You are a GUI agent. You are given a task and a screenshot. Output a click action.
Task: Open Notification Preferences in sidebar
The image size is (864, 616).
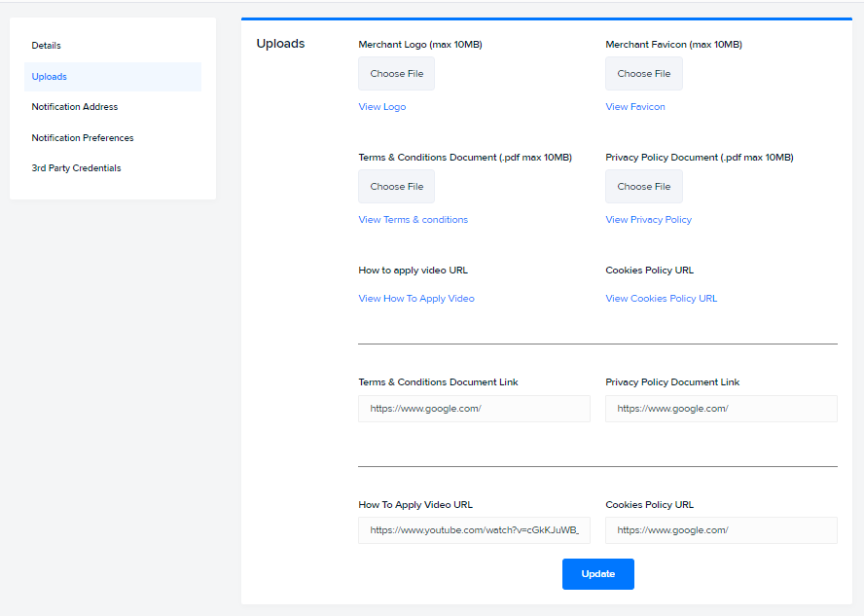(x=83, y=138)
